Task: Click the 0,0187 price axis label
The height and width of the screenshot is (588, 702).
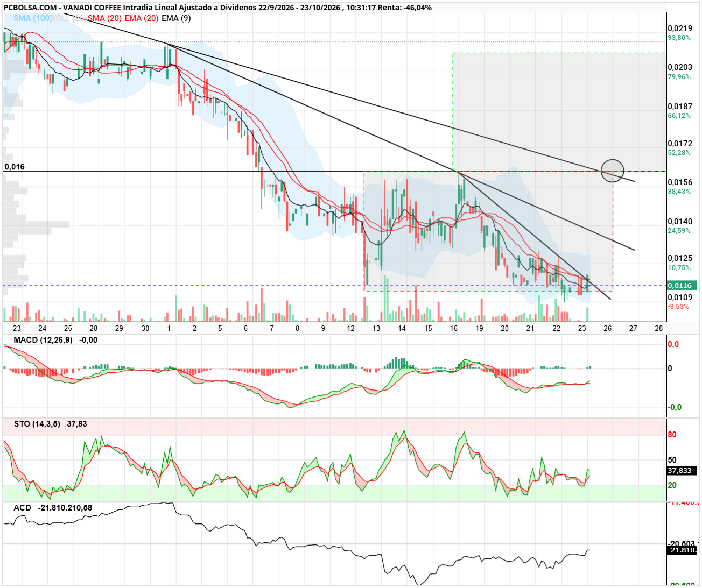Action: pos(680,107)
